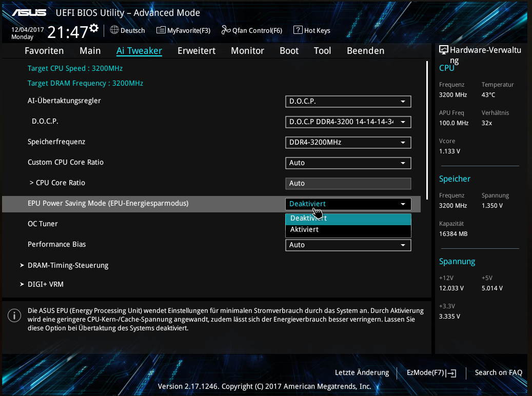
Task: Collapse the EPU Power Saving Mode dropdown
Action: [348, 204]
